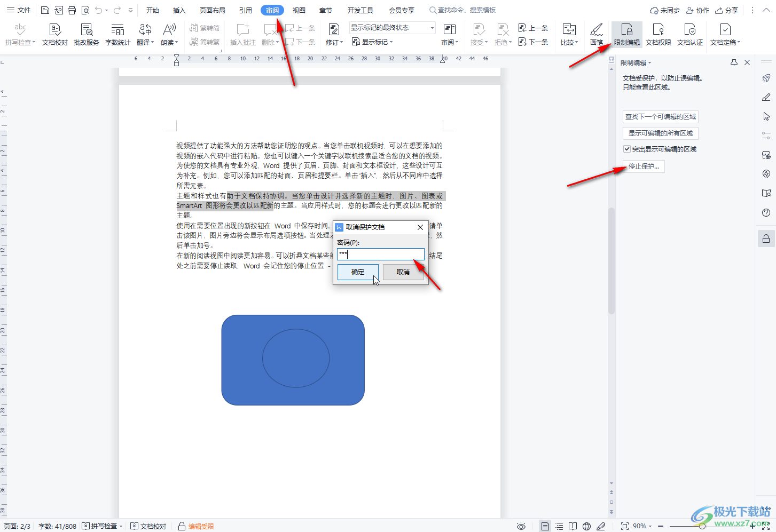Open 文档校对 document proofing tool
This screenshot has height=532, width=776.
point(55,35)
